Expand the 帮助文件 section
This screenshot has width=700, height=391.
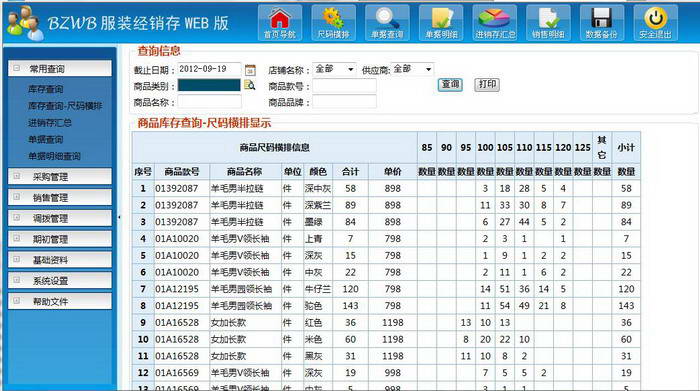(17, 301)
